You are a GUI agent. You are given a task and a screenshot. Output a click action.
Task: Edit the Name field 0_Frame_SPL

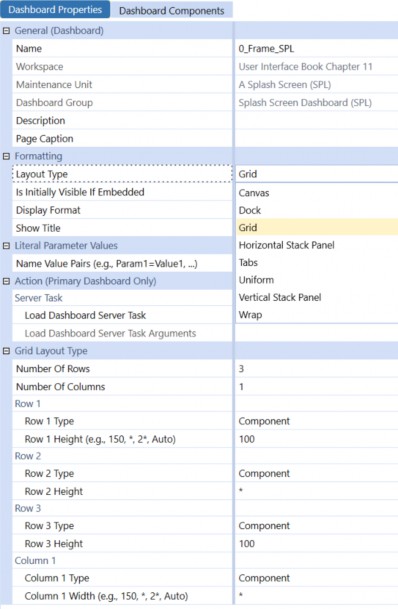(x=316, y=49)
